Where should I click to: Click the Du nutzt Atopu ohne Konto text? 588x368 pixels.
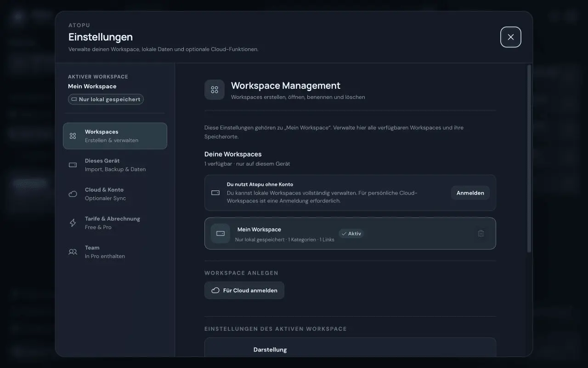pyautogui.click(x=260, y=184)
